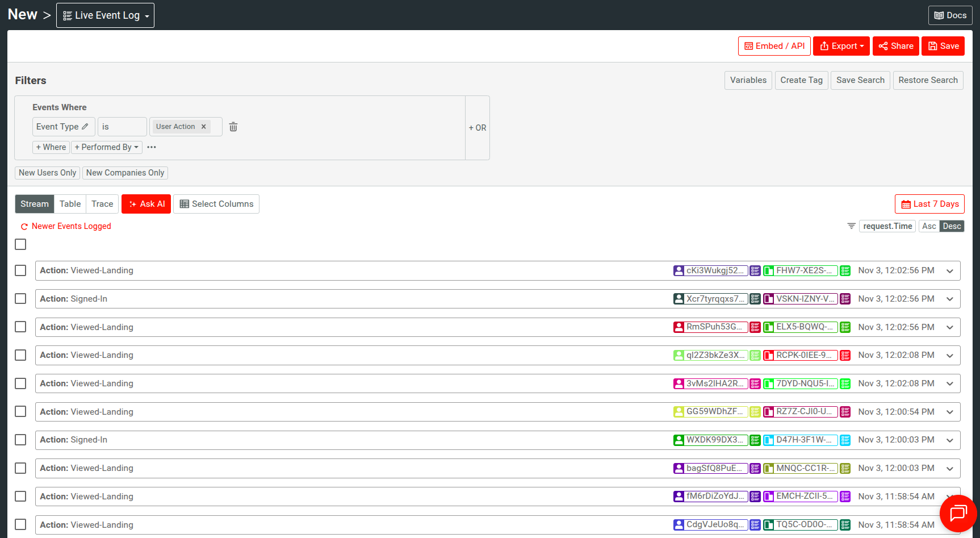This screenshot has width=980, height=538.
Task: Check the checkbox on the first Viewed-Landing event
Action: click(x=20, y=270)
